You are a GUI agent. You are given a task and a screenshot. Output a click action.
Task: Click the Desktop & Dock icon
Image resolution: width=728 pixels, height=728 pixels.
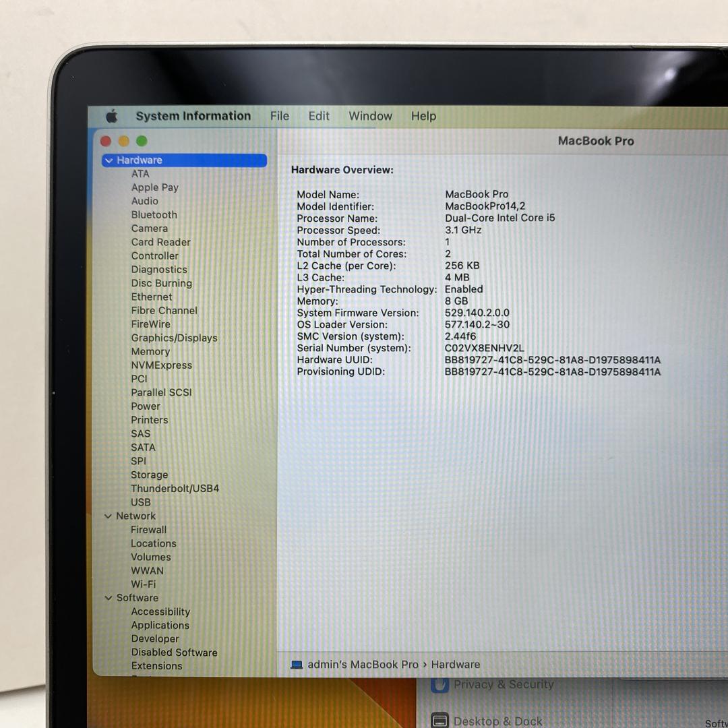pyautogui.click(x=439, y=721)
